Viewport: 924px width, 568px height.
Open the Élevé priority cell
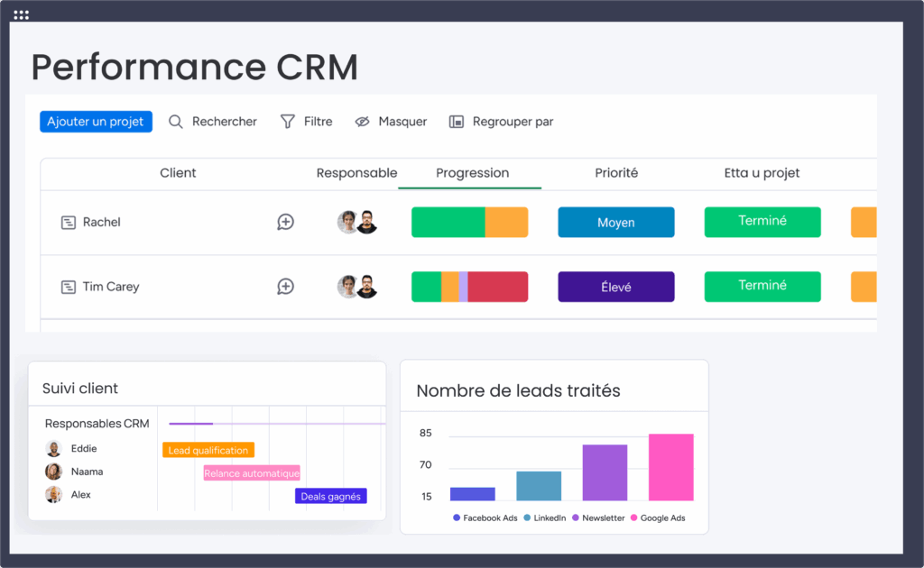[615, 287]
